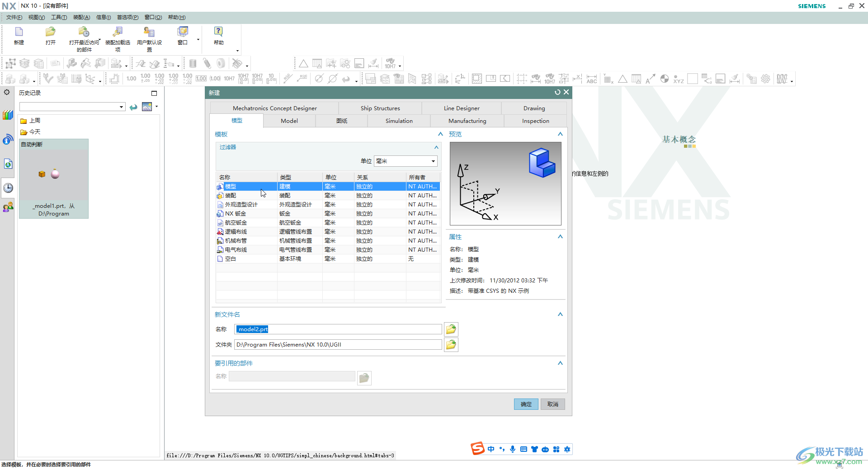Maximize the 历史记录 panel square icon
Image resolution: width=868 pixels, height=469 pixels.
pos(154,93)
